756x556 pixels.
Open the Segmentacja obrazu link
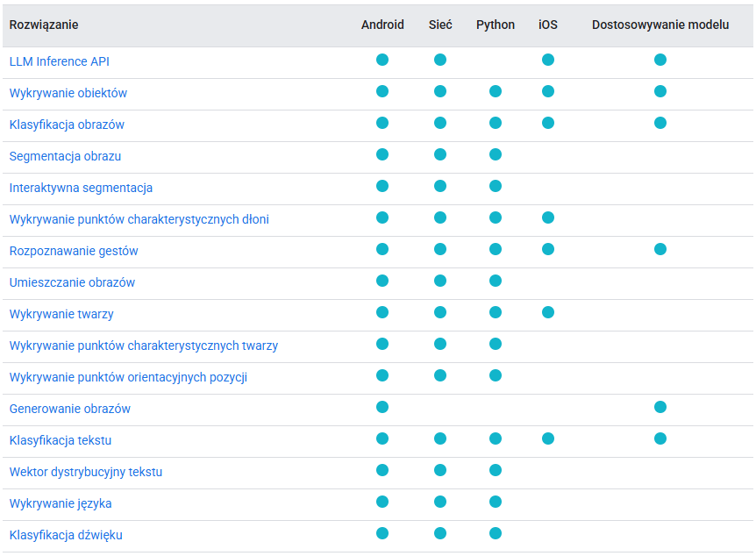pos(65,156)
